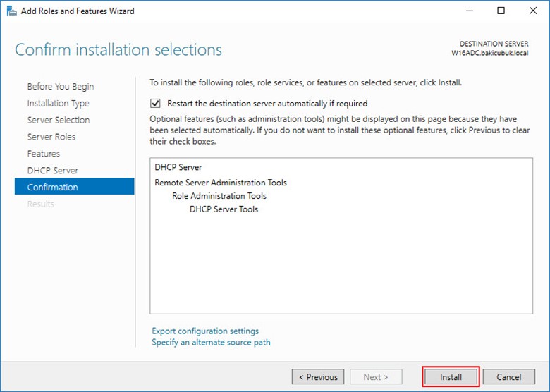The width and height of the screenshot is (550, 392).
Task: Open the Features wizard step
Action: coord(43,154)
